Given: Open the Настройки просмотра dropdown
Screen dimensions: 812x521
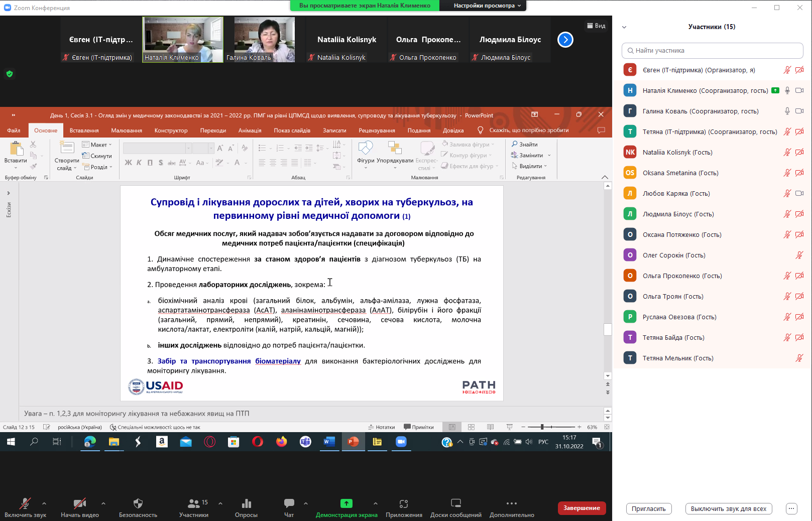Looking at the screenshot, I should tap(487, 6).
